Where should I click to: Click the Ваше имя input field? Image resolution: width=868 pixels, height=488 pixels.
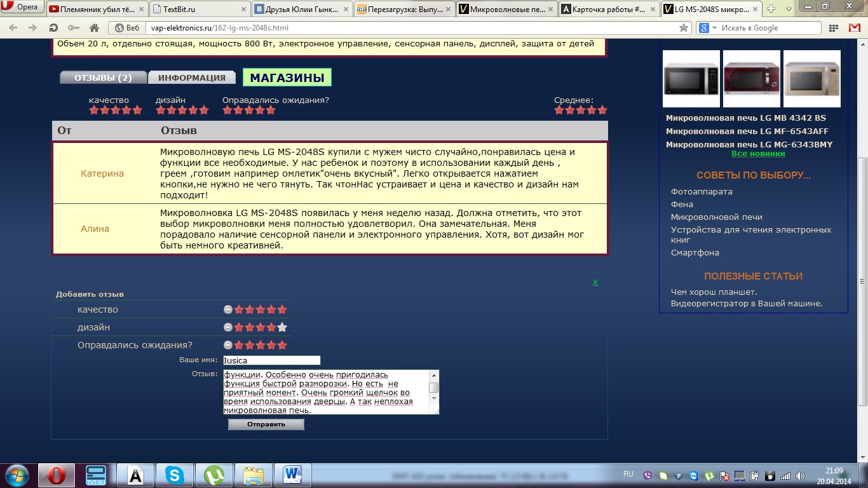[272, 360]
